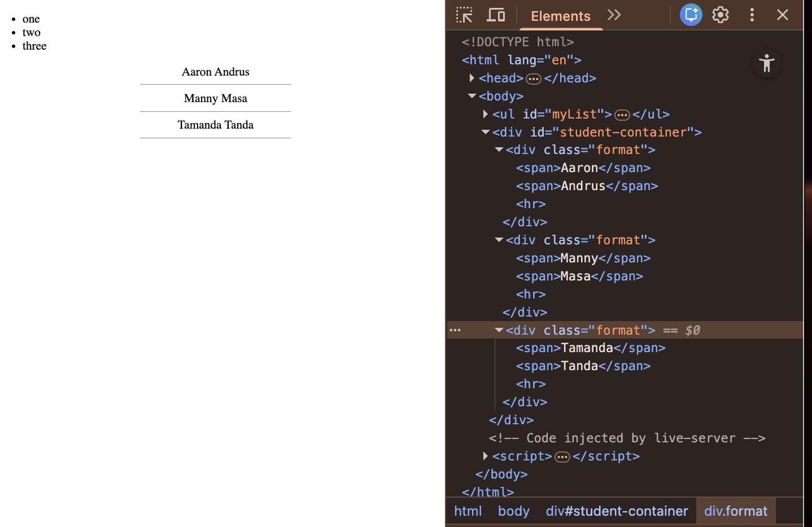The width and height of the screenshot is (812, 527).
Task: Open DevTools settings gear
Action: [x=721, y=15]
